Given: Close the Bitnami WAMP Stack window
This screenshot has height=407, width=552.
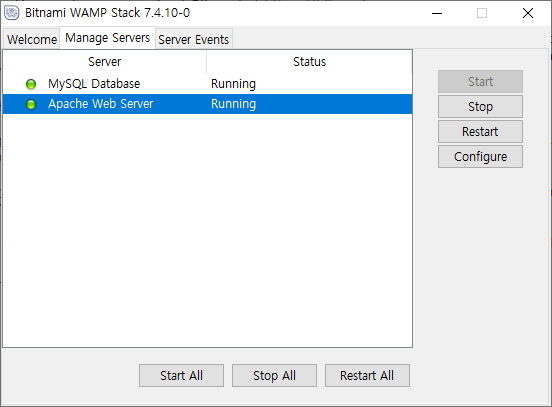Looking at the screenshot, I should click(x=528, y=13).
